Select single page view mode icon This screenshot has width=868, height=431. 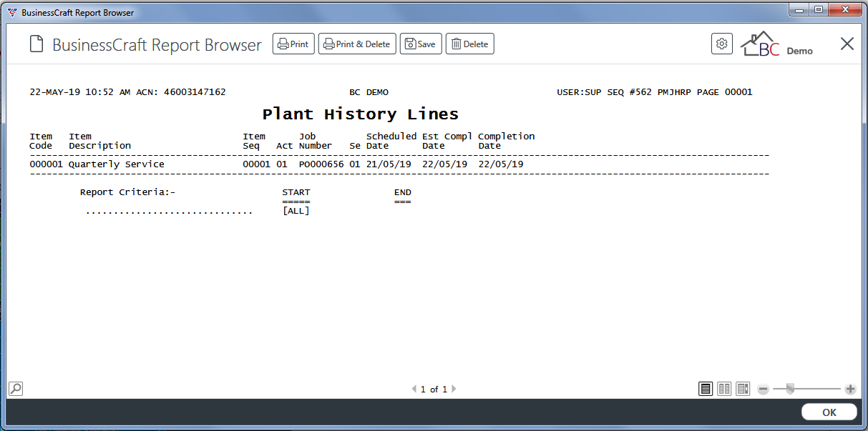point(706,389)
